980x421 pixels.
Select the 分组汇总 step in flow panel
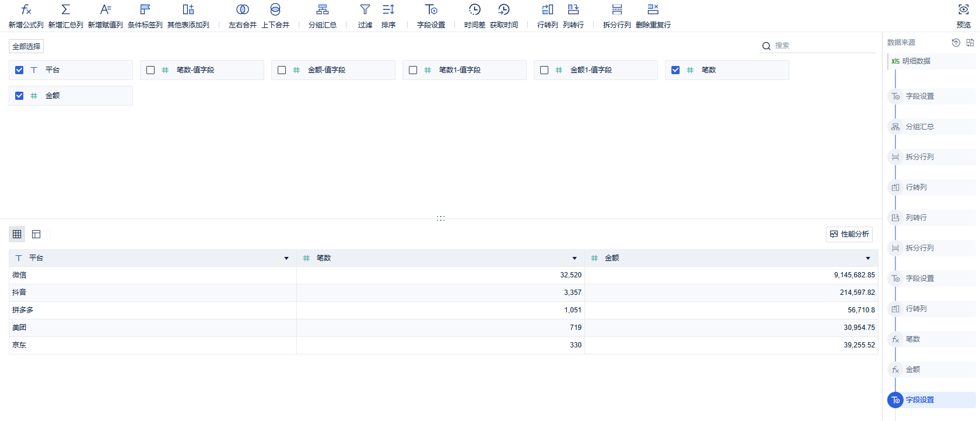(919, 127)
